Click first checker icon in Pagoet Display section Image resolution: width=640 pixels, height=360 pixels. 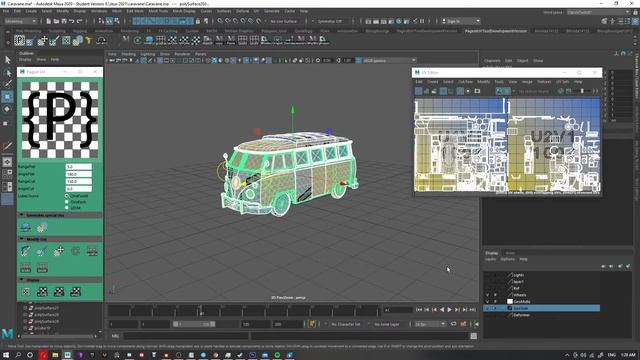point(26,291)
